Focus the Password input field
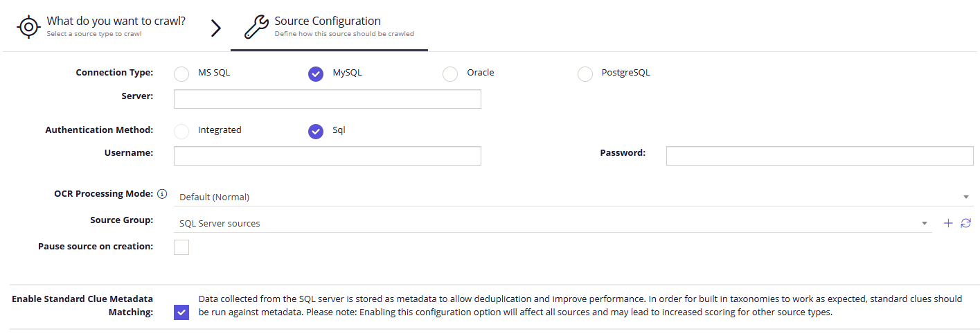The image size is (980, 336). 820,156
